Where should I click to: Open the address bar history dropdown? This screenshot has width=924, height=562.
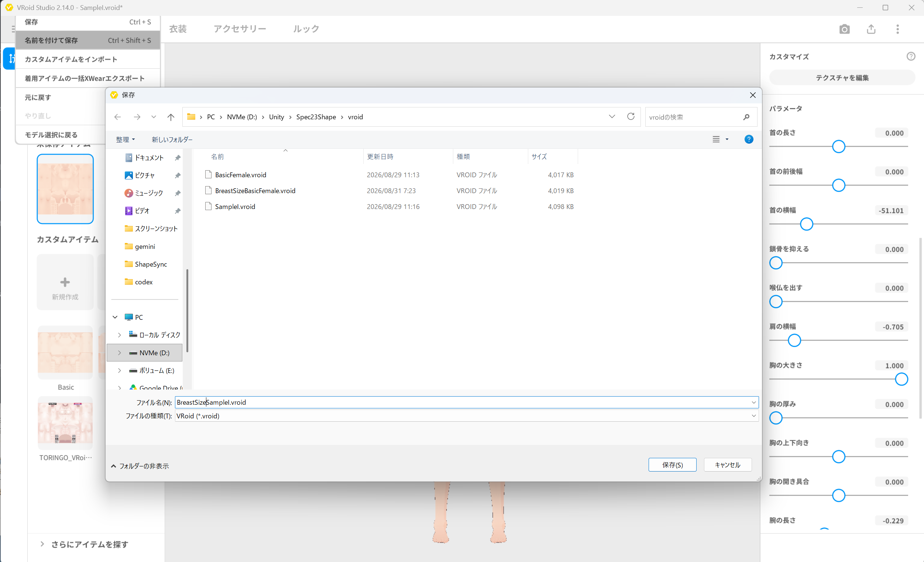pyautogui.click(x=612, y=117)
